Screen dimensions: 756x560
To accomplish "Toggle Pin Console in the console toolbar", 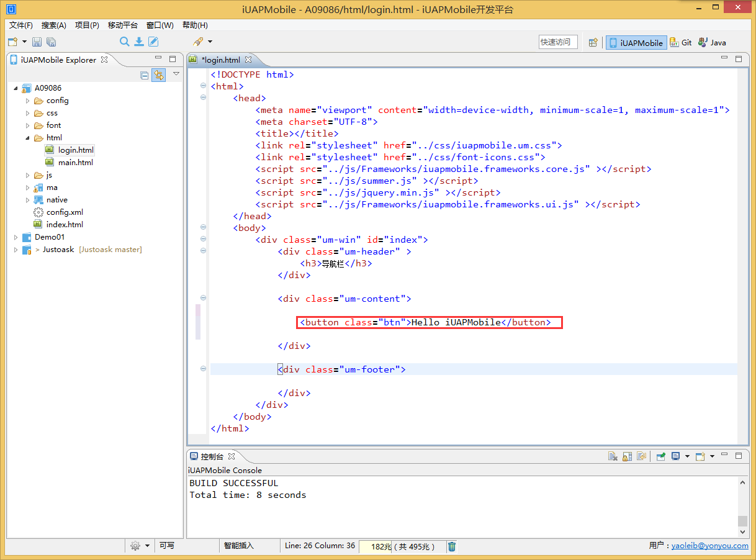I will click(x=661, y=456).
